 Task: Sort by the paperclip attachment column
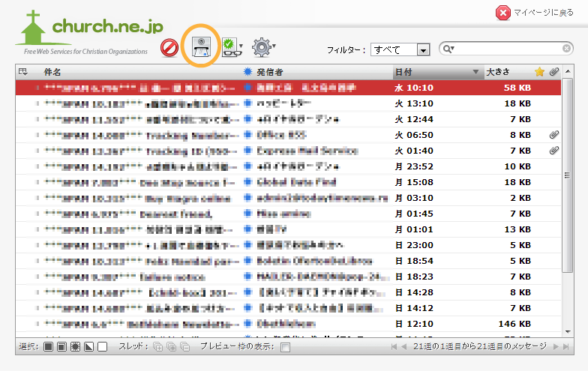point(554,72)
